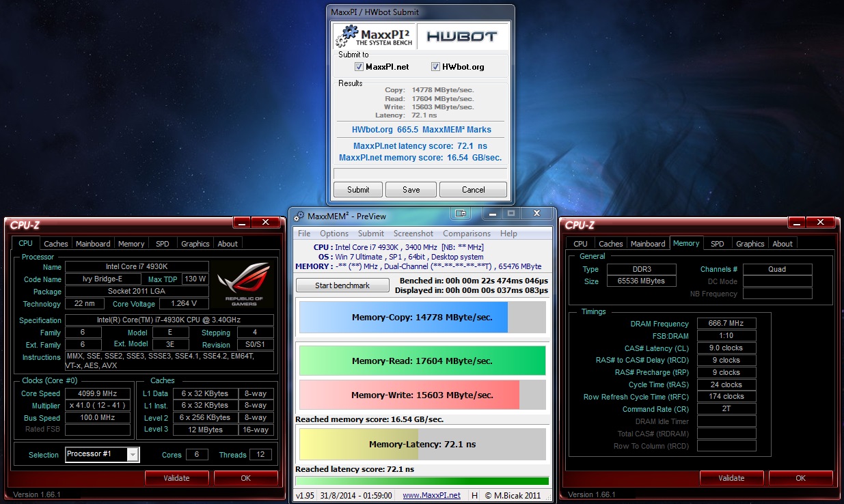Toggle the HWbot.org submit checkbox

coord(435,67)
